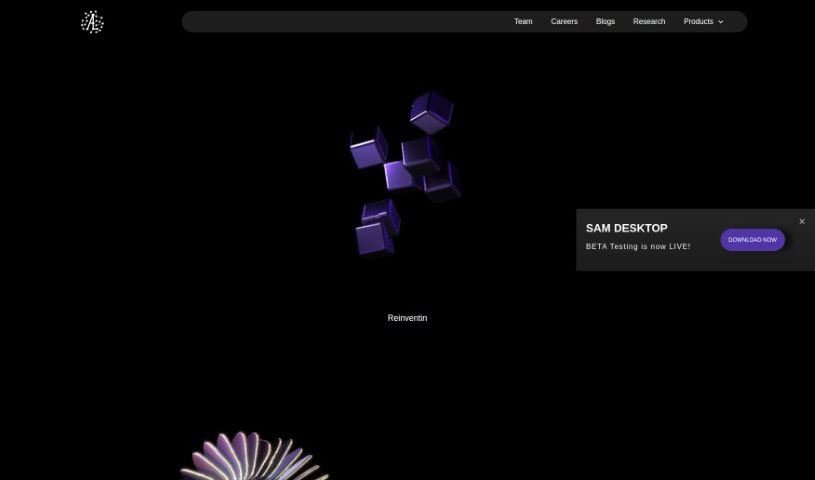Click the dotted circle site logo

tap(93, 22)
